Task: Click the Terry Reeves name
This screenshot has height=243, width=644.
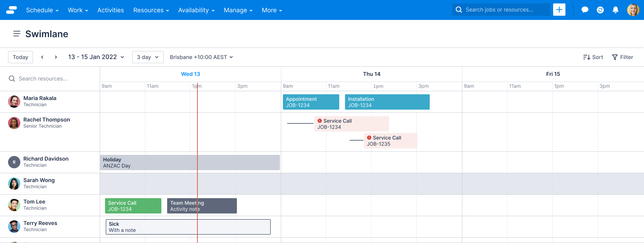Action: click(40, 223)
